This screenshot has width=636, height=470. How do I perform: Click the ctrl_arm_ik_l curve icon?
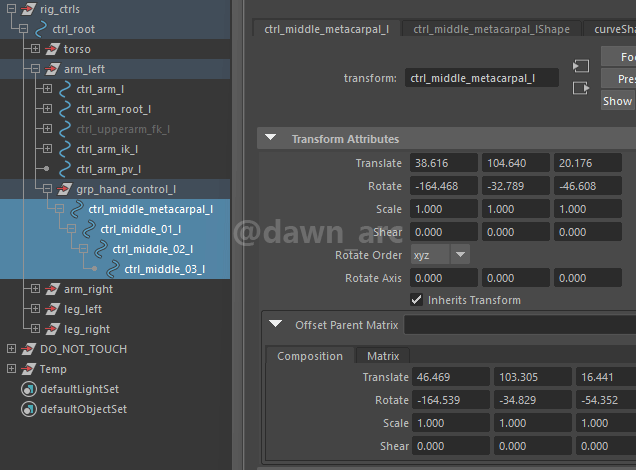(65, 149)
